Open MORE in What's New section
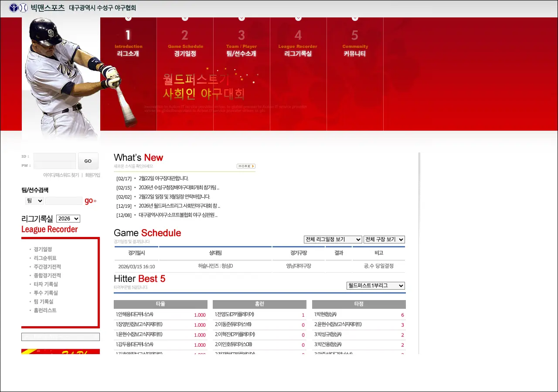Screen dimensions: 558x392 (x=246, y=166)
